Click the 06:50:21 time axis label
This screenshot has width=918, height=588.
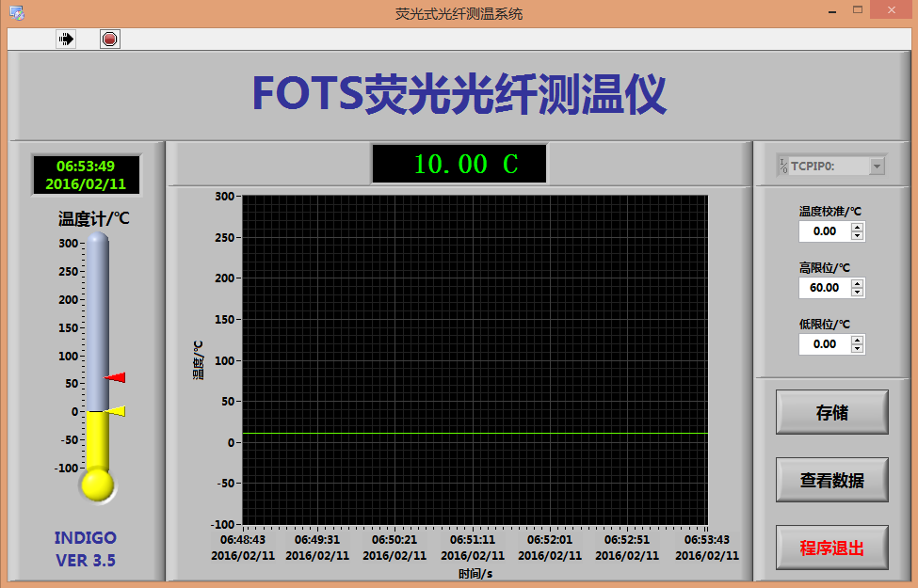(x=395, y=539)
